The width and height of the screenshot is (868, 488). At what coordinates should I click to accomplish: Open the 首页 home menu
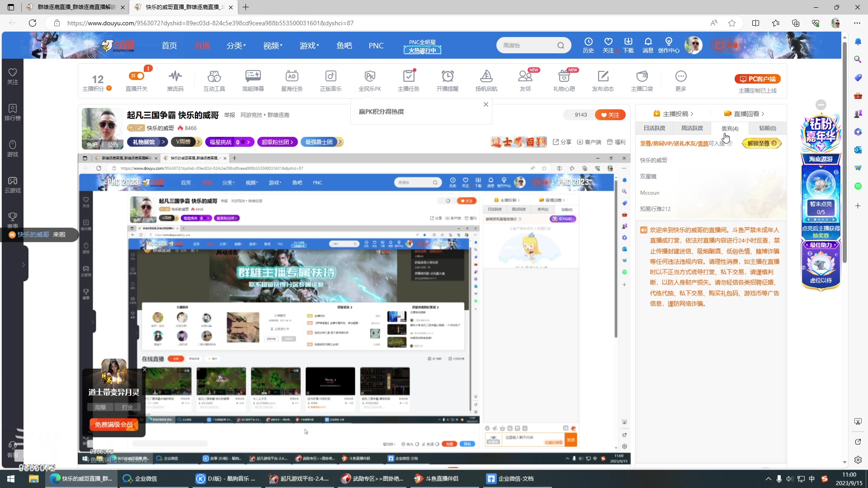170,46
